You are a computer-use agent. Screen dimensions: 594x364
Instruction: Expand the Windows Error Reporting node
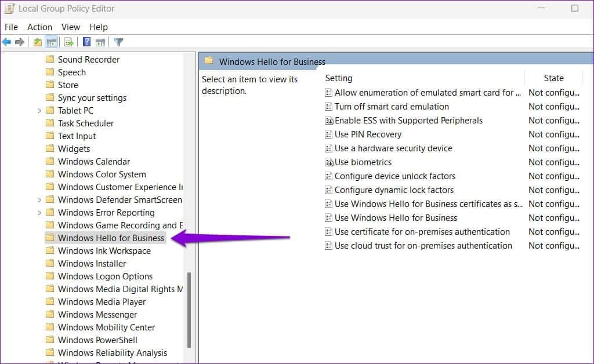click(39, 213)
